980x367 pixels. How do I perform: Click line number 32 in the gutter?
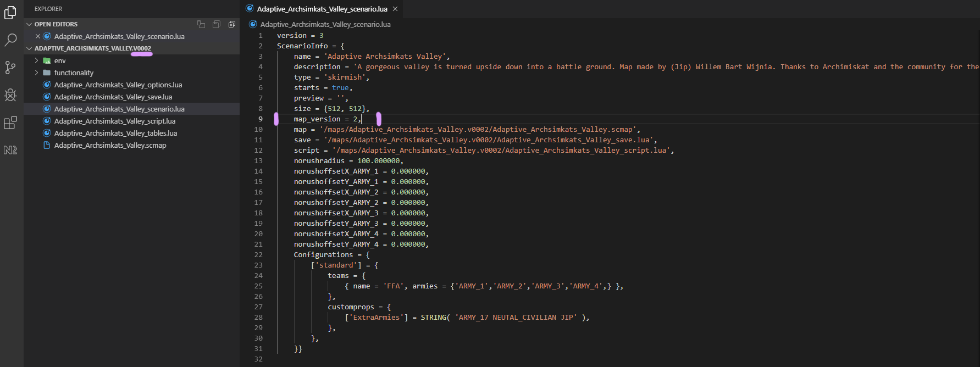[258, 359]
